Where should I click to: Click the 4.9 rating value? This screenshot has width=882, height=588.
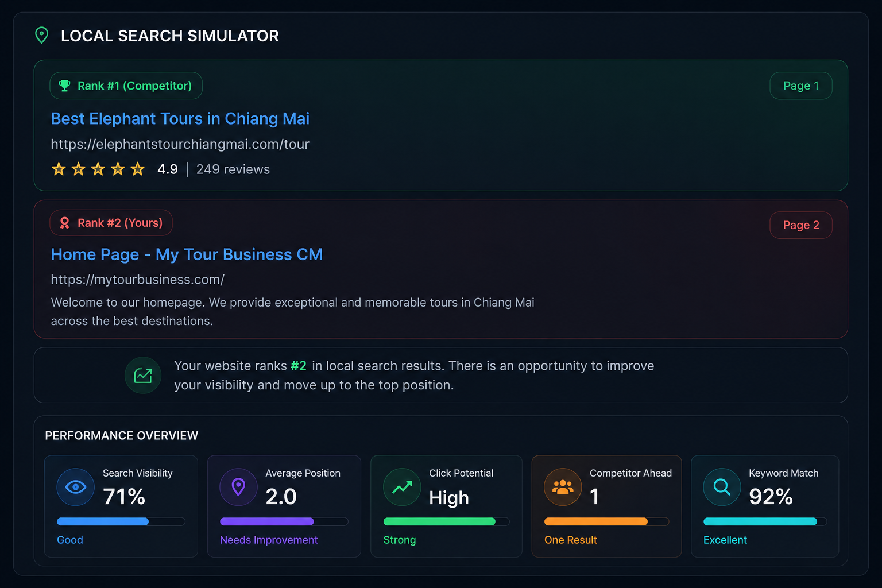tap(168, 169)
